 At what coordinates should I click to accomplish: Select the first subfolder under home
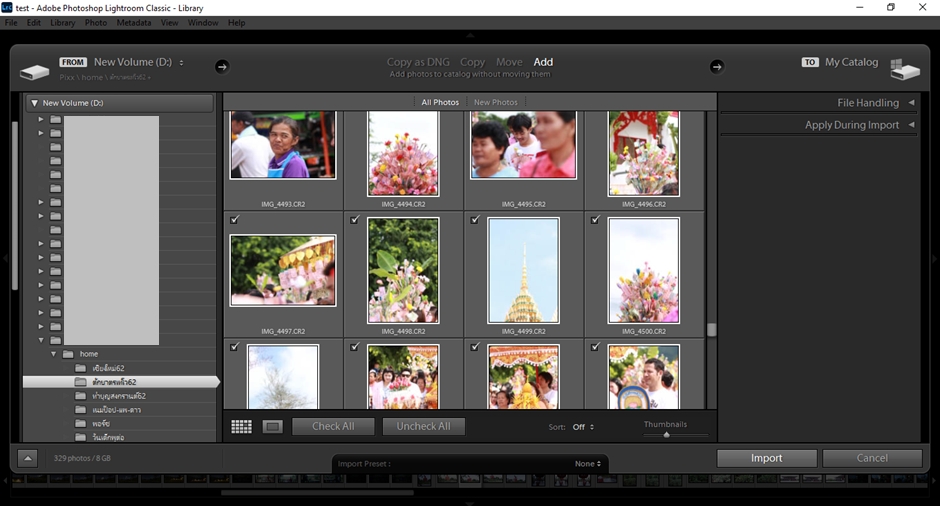click(120, 368)
